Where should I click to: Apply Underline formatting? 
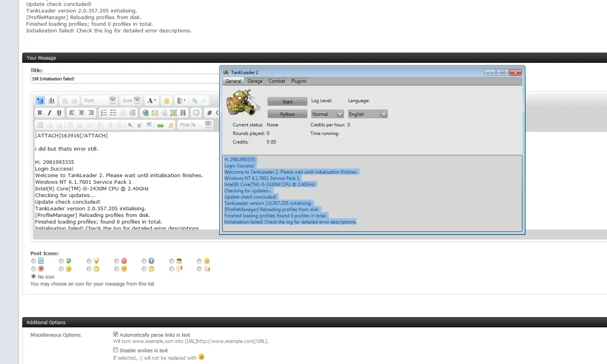click(59, 113)
